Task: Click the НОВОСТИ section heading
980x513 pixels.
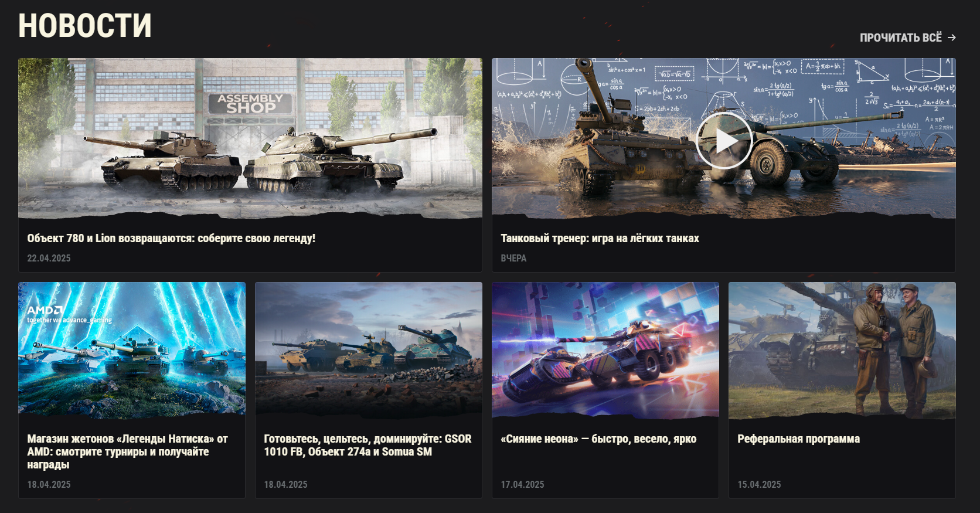Action: pos(85,26)
